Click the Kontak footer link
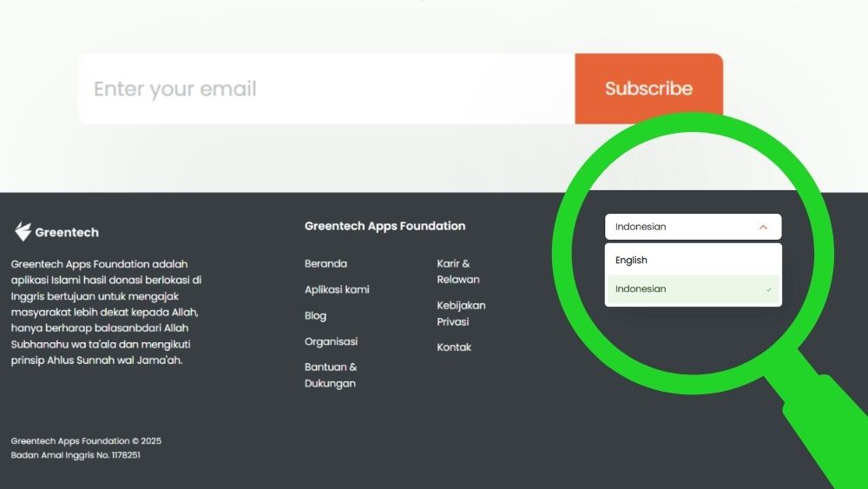Viewport: 868px width, 489px height. 454,347
